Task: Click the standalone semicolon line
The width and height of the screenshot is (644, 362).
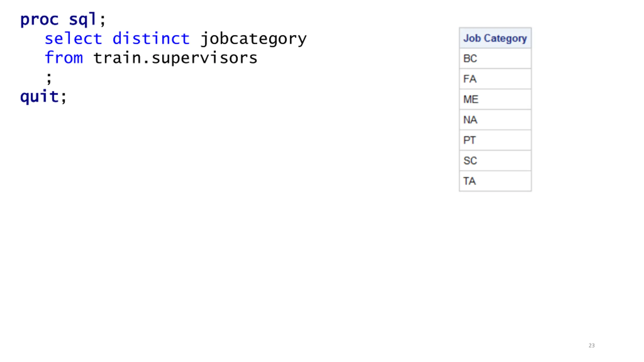Action: (49, 78)
